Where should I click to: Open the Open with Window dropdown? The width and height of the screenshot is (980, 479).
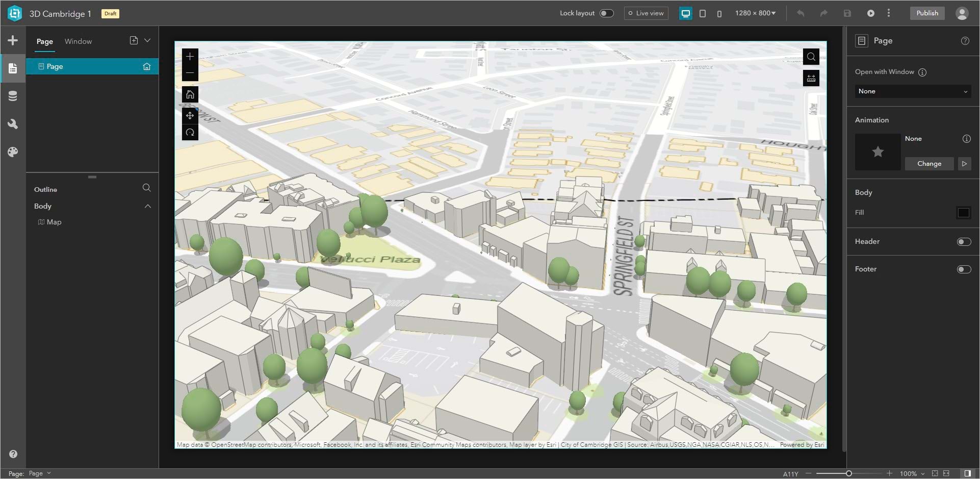click(913, 91)
